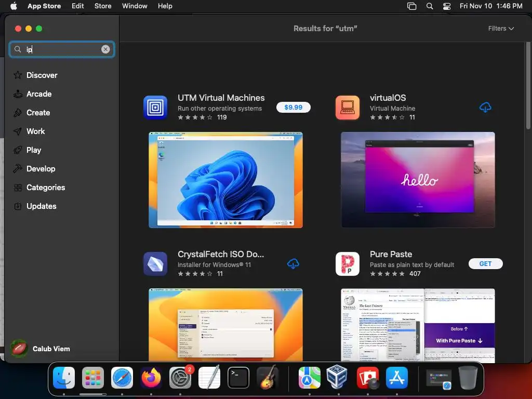Viewport: 532px width, 399px height.
Task: Open the Apple menu
Action: pos(14,6)
